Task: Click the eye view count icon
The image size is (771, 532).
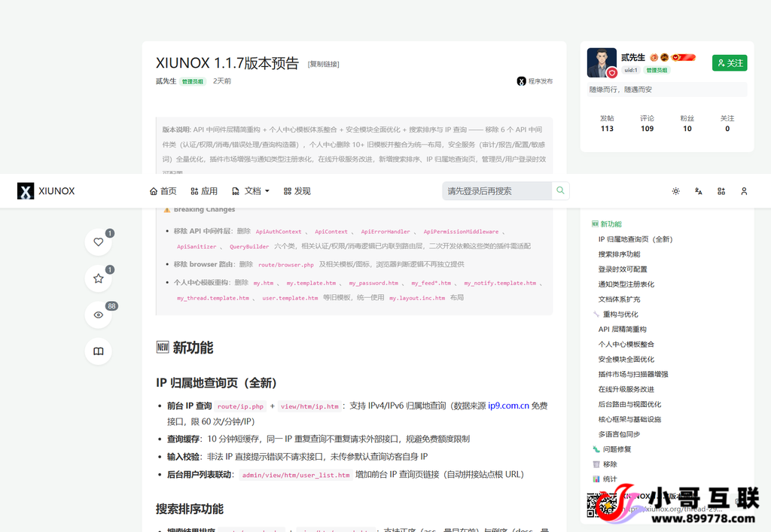Action: pyautogui.click(x=99, y=315)
